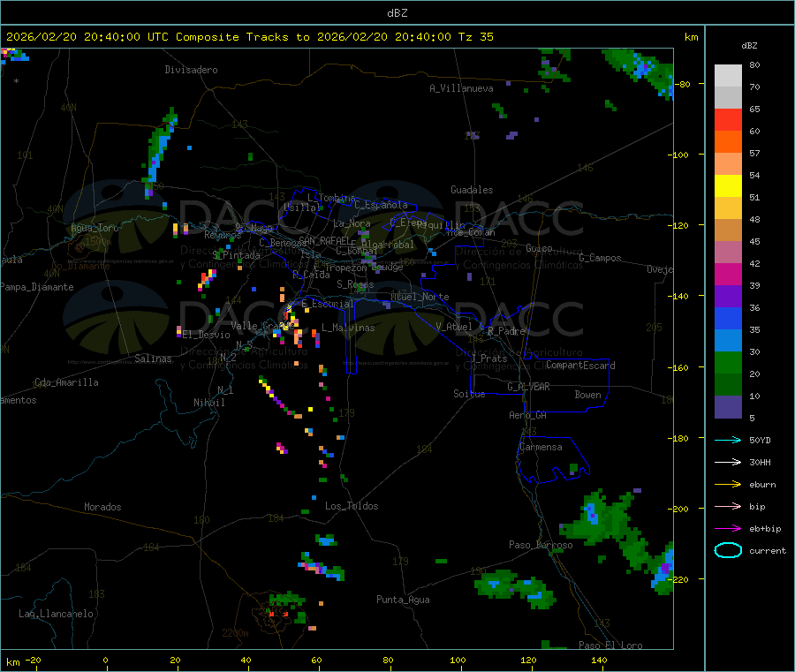Click the S_Pintada map label
Screen dimensions: 795x672
pyautogui.click(x=236, y=255)
